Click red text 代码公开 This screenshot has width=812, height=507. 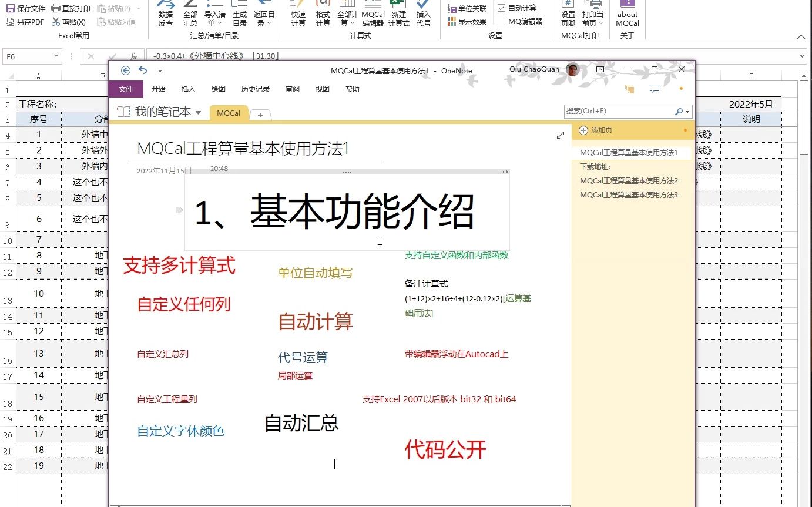pyautogui.click(x=445, y=450)
